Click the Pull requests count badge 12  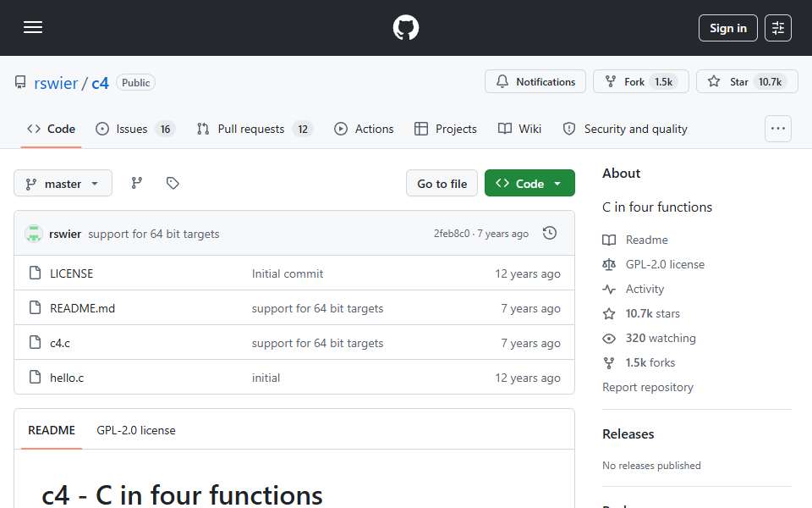(x=303, y=129)
